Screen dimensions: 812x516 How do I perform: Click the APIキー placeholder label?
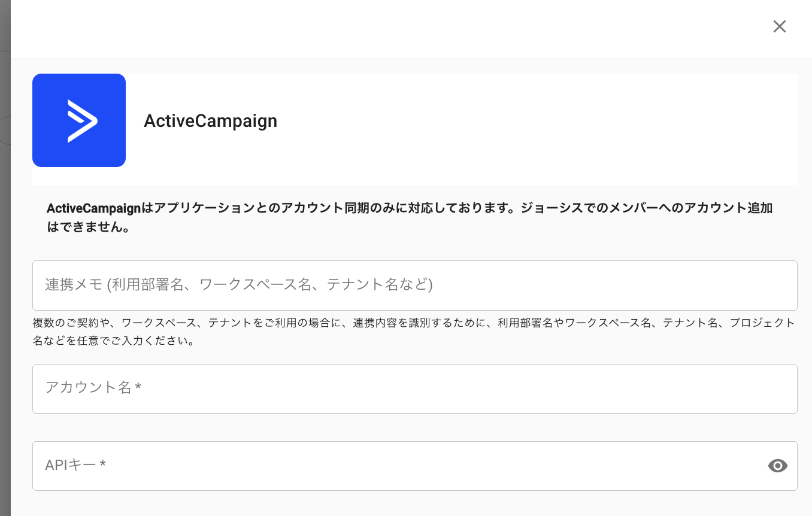(71, 465)
